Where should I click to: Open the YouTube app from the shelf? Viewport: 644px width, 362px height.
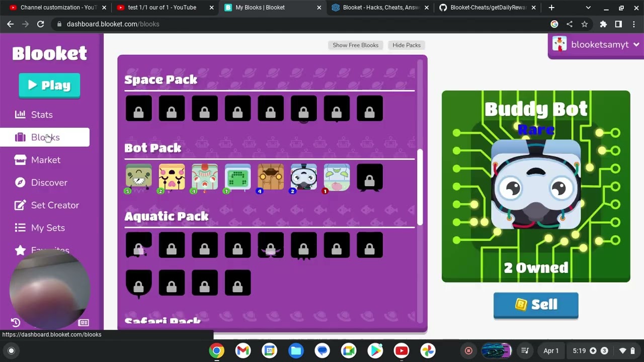401,350
